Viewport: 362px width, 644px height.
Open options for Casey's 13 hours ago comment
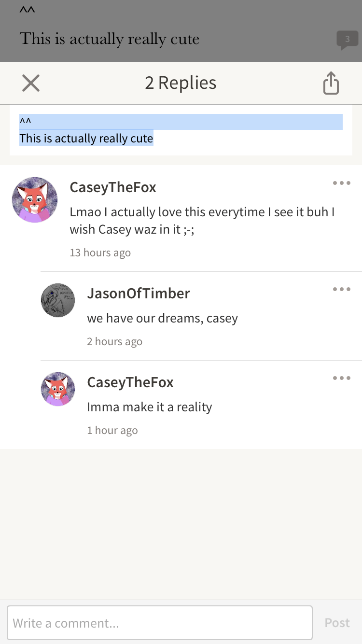pos(341,183)
